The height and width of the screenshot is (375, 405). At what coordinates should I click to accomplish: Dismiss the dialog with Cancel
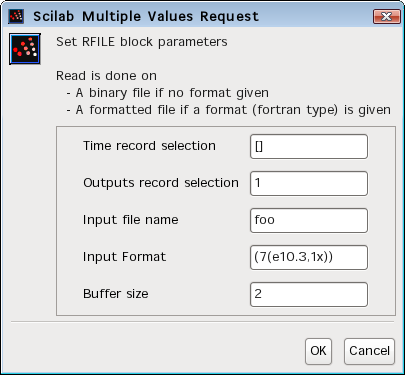tap(369, 351)
